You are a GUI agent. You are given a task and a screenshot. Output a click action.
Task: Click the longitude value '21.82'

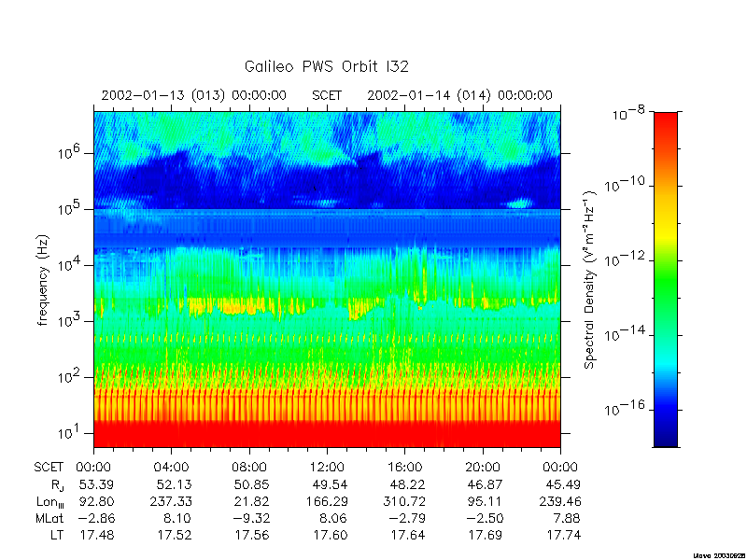tap(251, 501)
